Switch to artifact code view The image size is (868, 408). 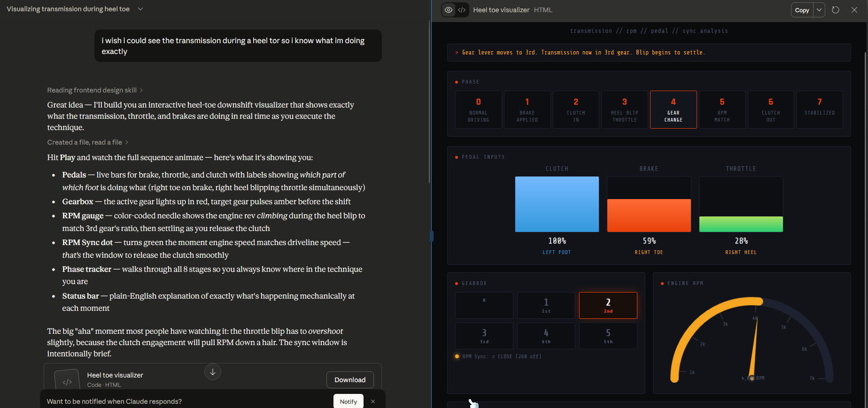pos(462,10)
